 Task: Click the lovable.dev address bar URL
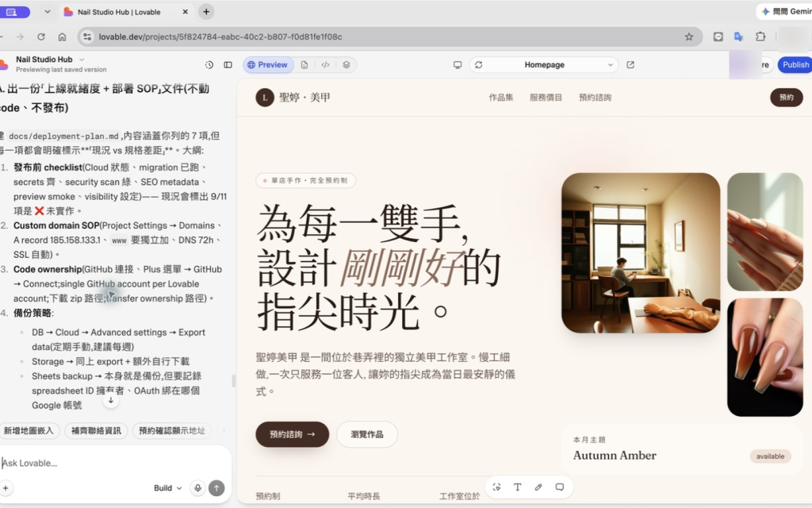tap(220, 37)
